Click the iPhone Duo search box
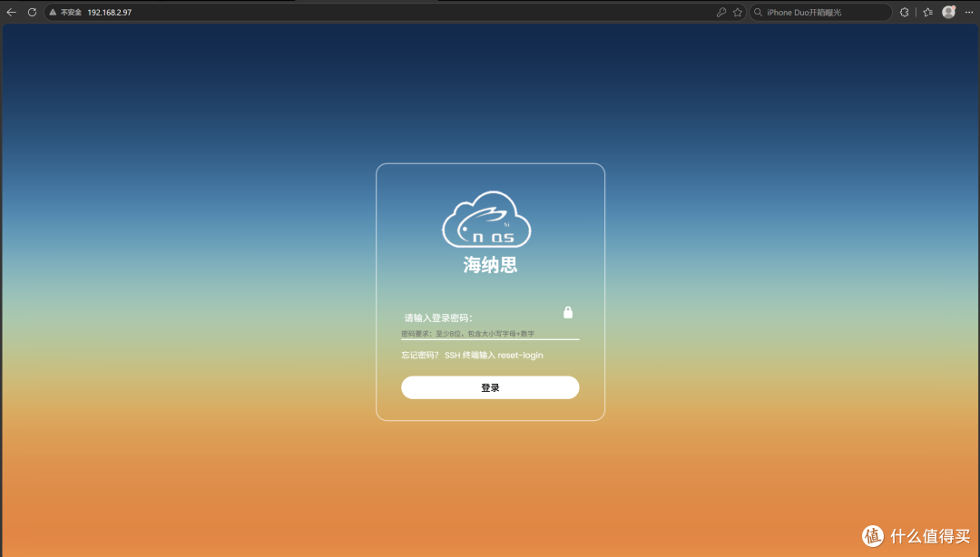980x557 pixels. tap(820, 12)
